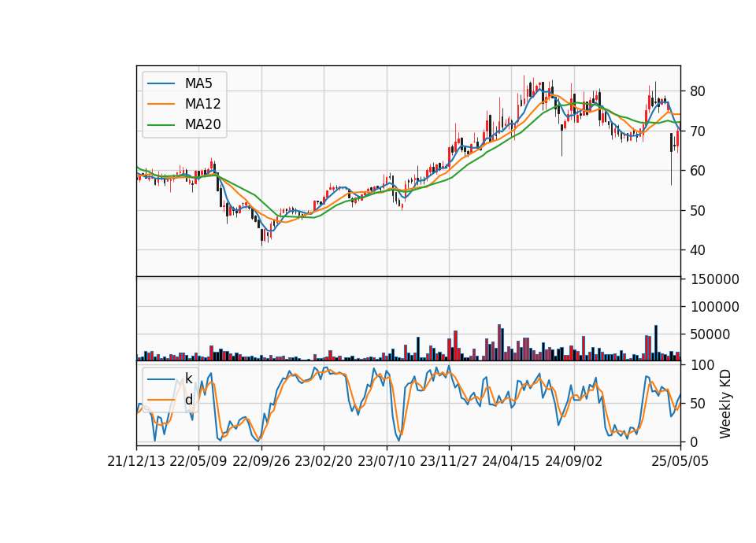Click the blue MA5 legend line sample

click(161, 84)
